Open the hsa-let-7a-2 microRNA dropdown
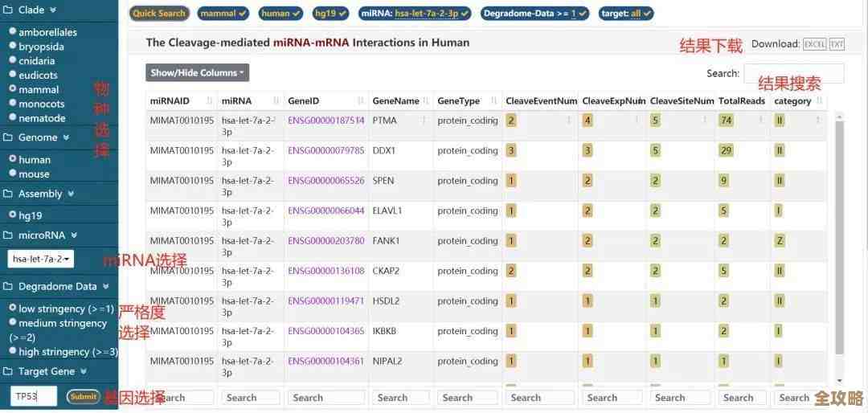This screenshot has height=413, width=868. 41,259
